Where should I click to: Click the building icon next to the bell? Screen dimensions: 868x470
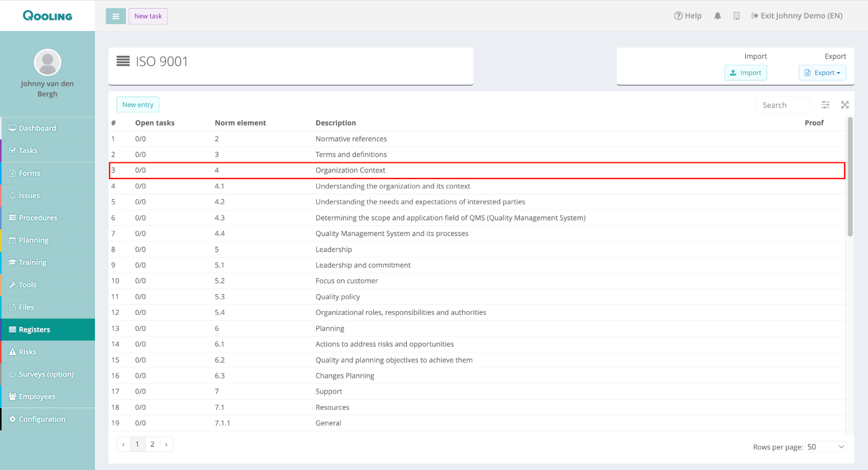(x=736, y=16)
